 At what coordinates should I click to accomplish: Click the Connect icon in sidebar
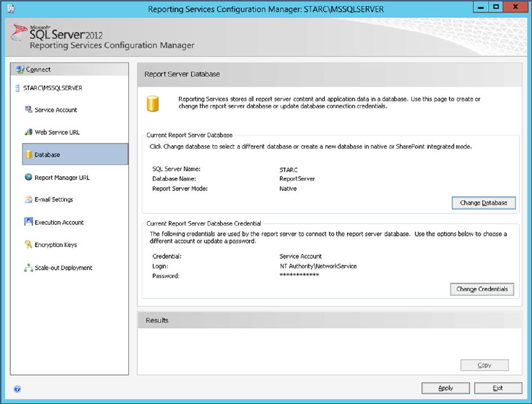[20, 69]
